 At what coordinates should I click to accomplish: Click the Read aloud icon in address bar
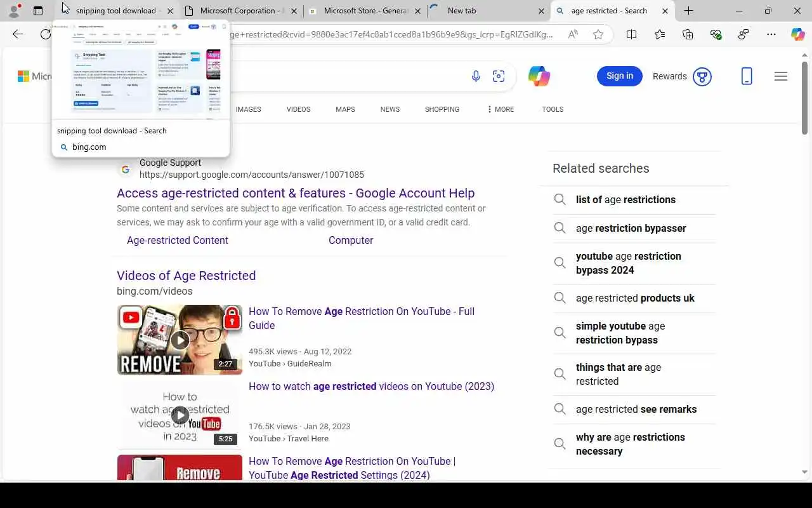coord(573,34)
